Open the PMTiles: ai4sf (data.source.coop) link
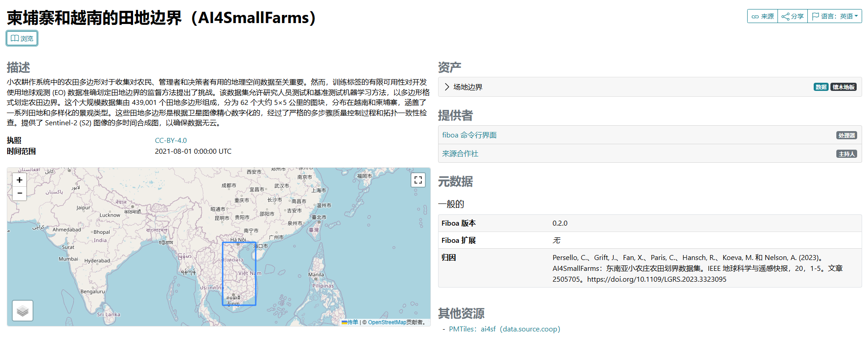The image size is (868, 364). click(505, 329)
